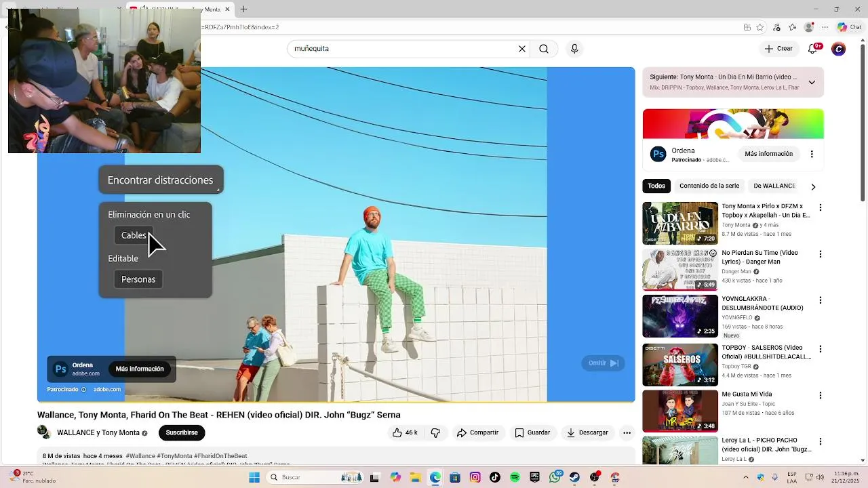Click the Windows Start button
The height and width of the screenshot is (488, 868).
click(254, 477)
